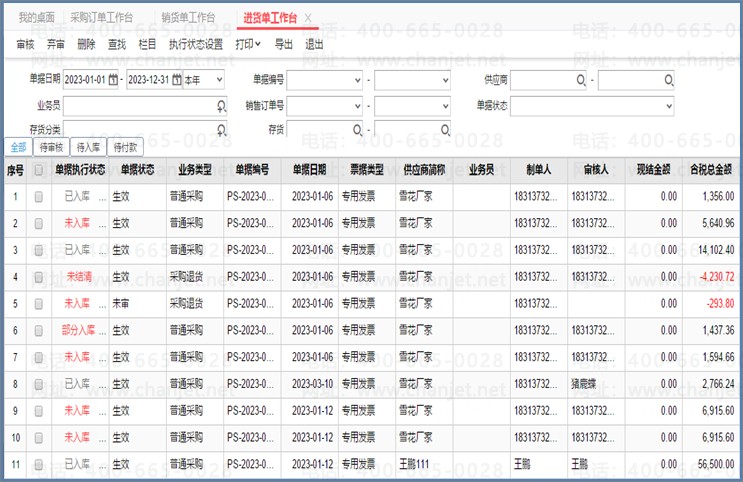
Task: Click the 退出 toolbar button
Action: pyautogui.click(x=314, y=45)
